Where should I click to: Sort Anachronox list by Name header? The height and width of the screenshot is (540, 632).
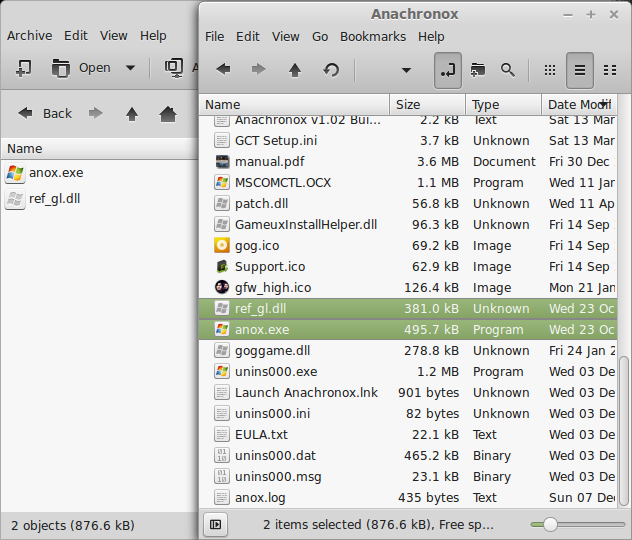click(x=294, y=105)
